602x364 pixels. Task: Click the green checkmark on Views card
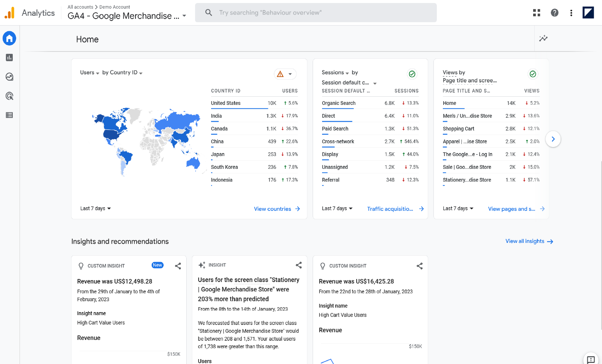click(533, 74)
